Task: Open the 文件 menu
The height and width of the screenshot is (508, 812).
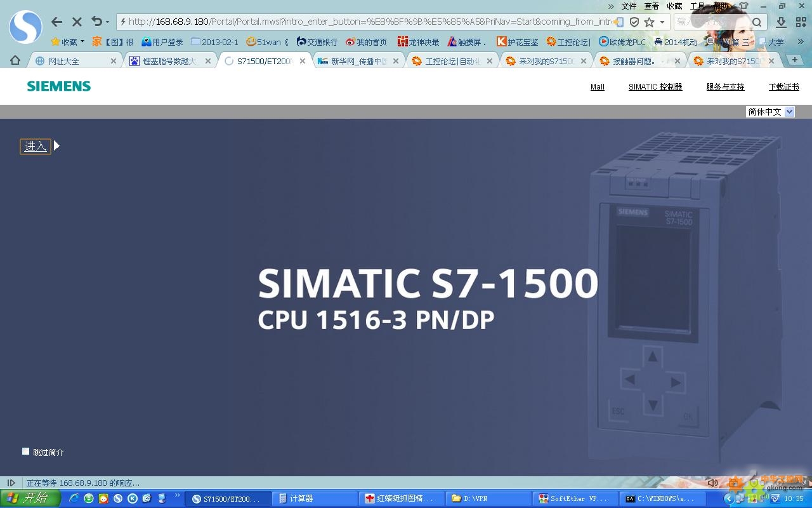Action: tap(629, 6)
